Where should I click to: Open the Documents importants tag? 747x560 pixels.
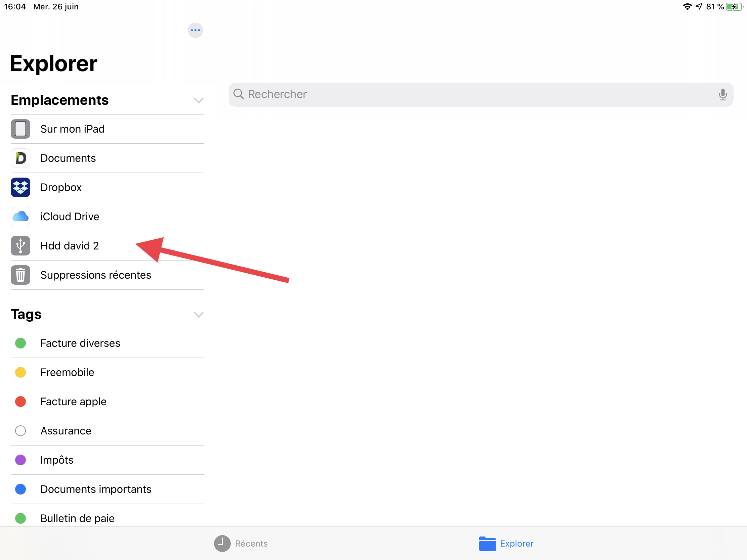point(96,489)
